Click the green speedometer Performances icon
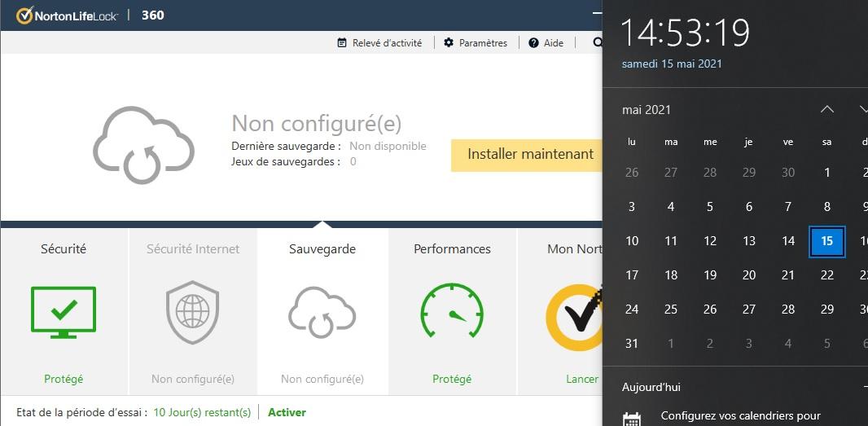868x426 pixels. point(452,310)
